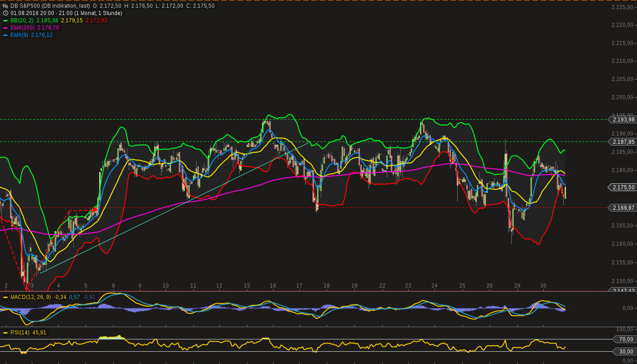
Task: Click the 2.200,00 price axis label
Action: tap(623, 97)
